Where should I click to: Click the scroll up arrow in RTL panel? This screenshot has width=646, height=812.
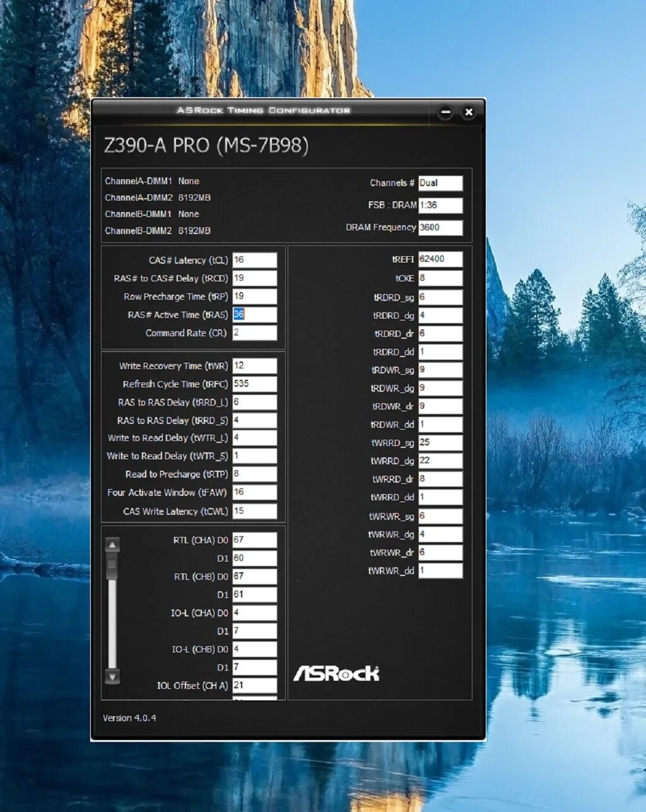tap(112, 545)
